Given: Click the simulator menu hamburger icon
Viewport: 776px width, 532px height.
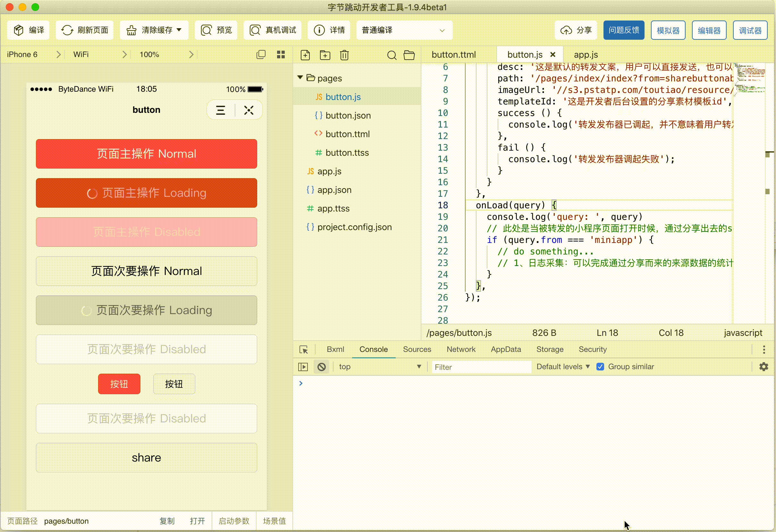Looking at the screenshot, I should point(220,110).
